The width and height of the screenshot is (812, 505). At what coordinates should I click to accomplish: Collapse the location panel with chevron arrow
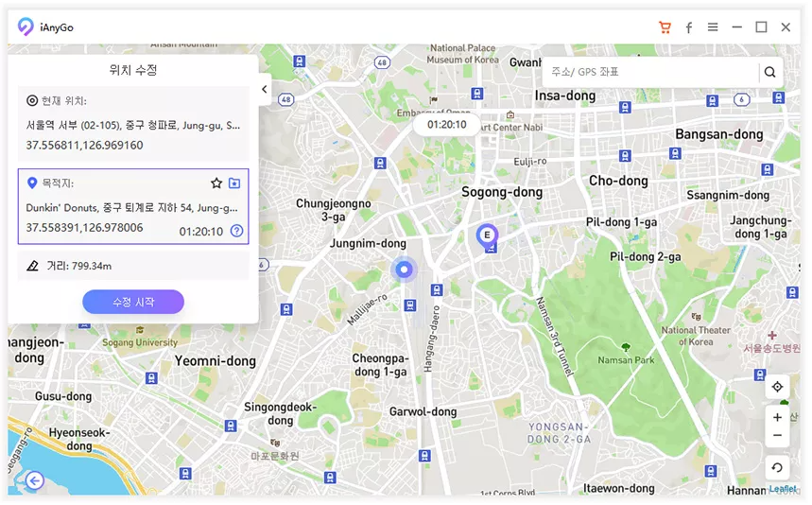pyautogui.click(x=264, y=89)
